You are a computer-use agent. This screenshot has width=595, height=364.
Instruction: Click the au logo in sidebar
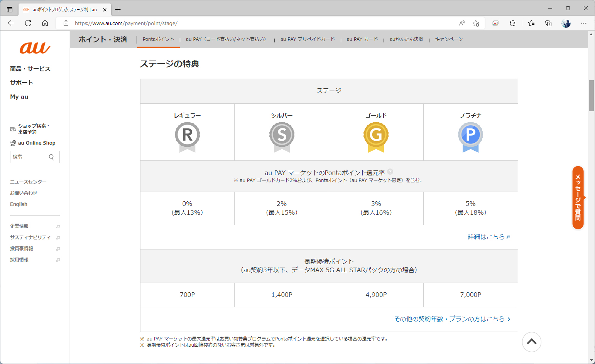click(35, 48)
